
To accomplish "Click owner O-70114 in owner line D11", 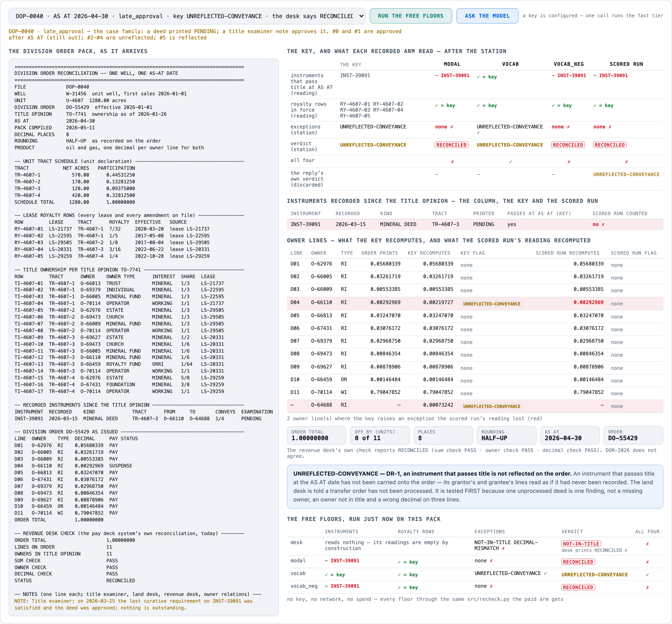I will pos(321,392).
